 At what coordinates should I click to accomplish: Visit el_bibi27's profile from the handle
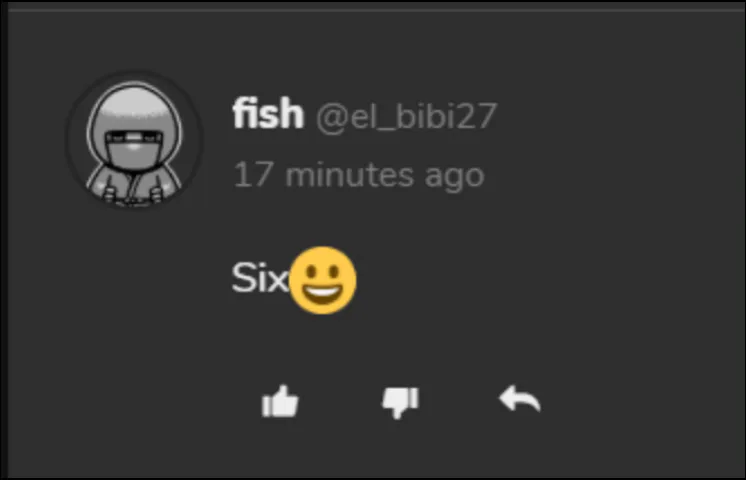(406, 116)
